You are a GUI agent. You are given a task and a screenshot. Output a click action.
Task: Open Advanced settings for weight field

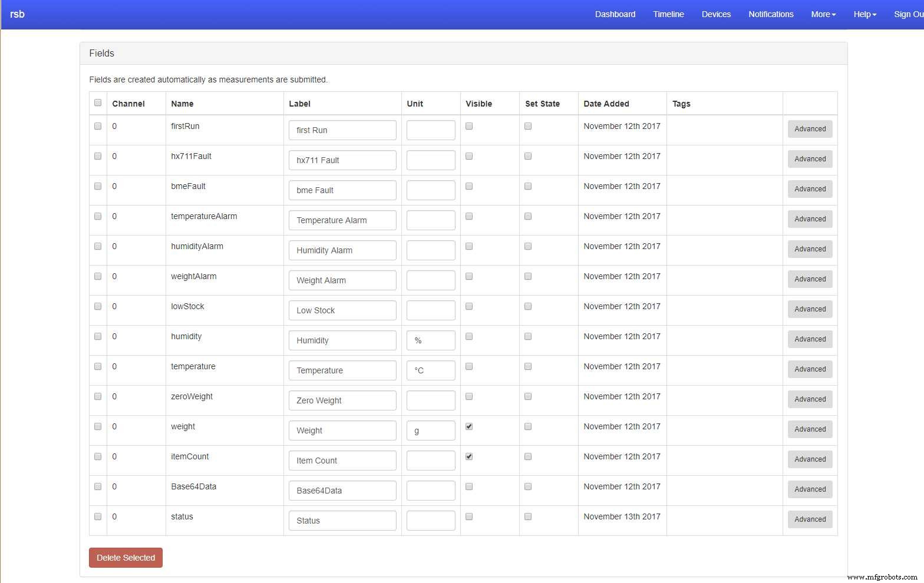[810, 429]
